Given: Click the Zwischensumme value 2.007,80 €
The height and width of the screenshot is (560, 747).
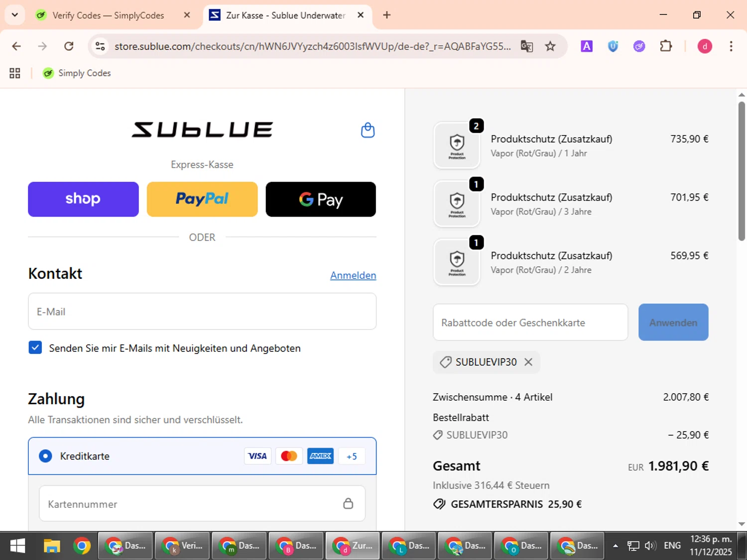Looking at the screenshot, I should point(686,397).
